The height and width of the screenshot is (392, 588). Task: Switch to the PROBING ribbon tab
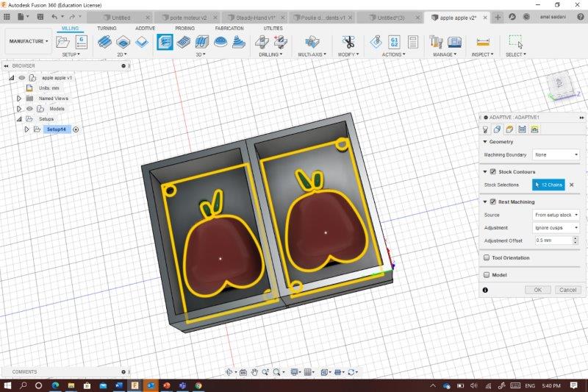point(185,29)
